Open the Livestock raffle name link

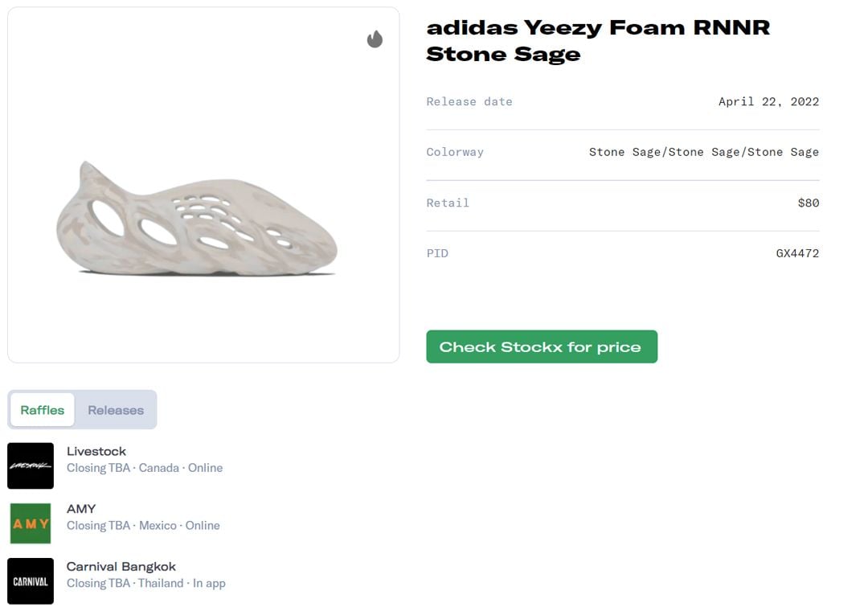click(x=96, y=451)
